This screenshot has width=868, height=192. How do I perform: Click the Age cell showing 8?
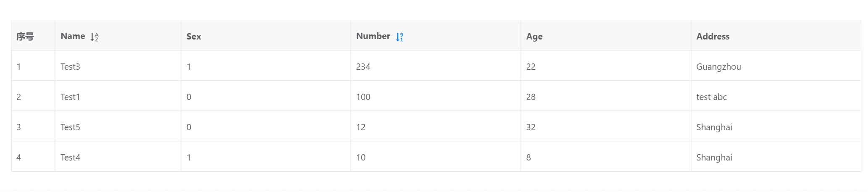coord(529,158)
